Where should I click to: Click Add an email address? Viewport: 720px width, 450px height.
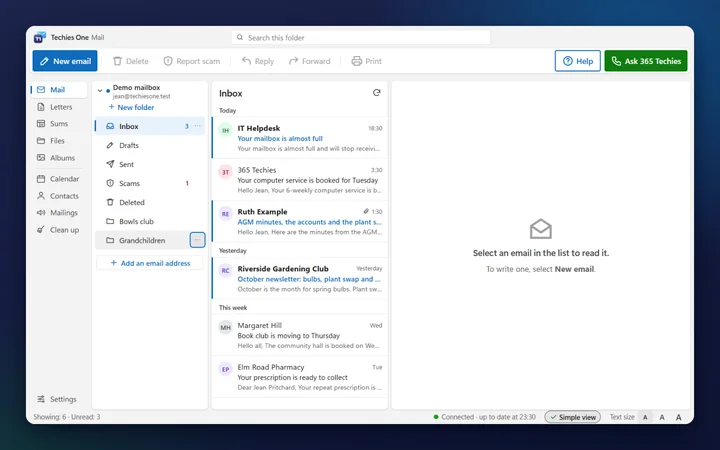coord(150,263)
